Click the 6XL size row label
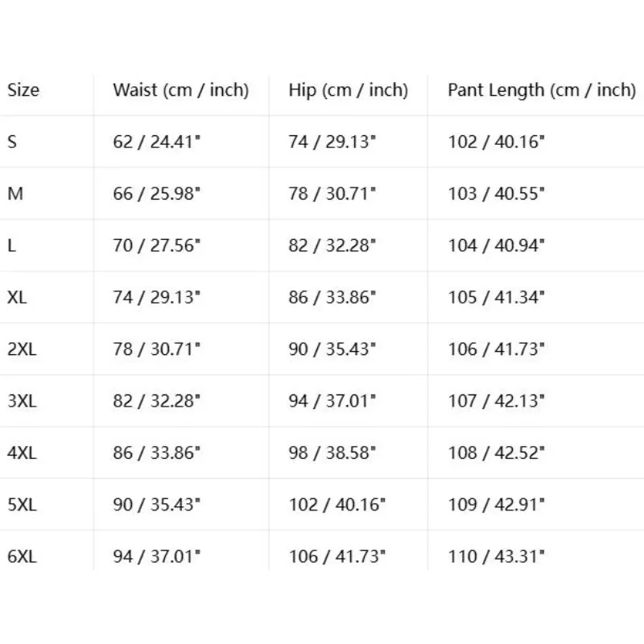Image resolution: width=644 pixels, height=644 pixels. pos(22,556)
